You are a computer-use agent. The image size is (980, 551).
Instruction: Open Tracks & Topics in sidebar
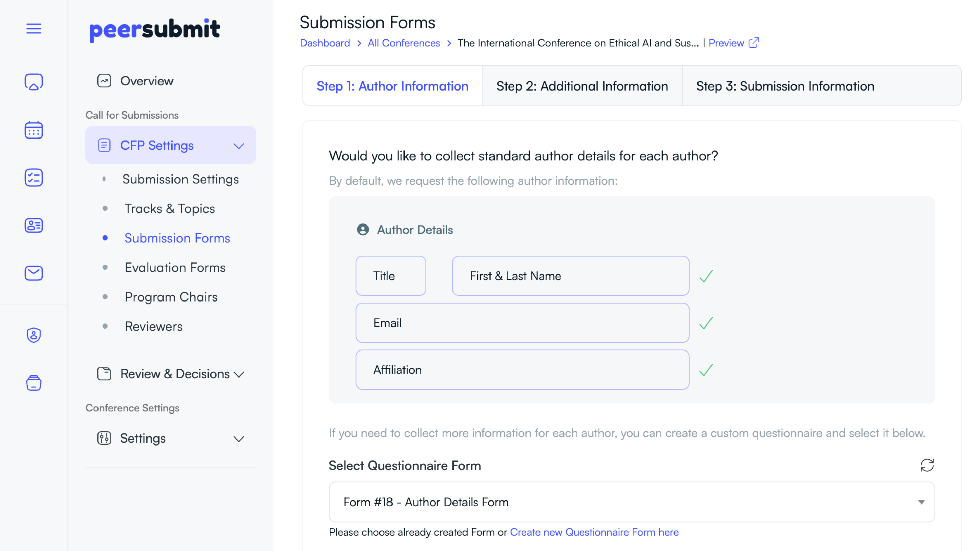pyautogui.click(x=170, y=208)
